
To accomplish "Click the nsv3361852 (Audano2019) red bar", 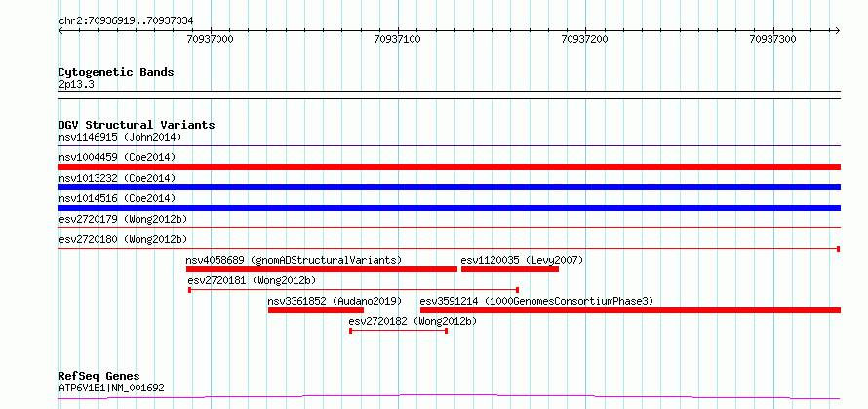I will click(x=316, y=310).
